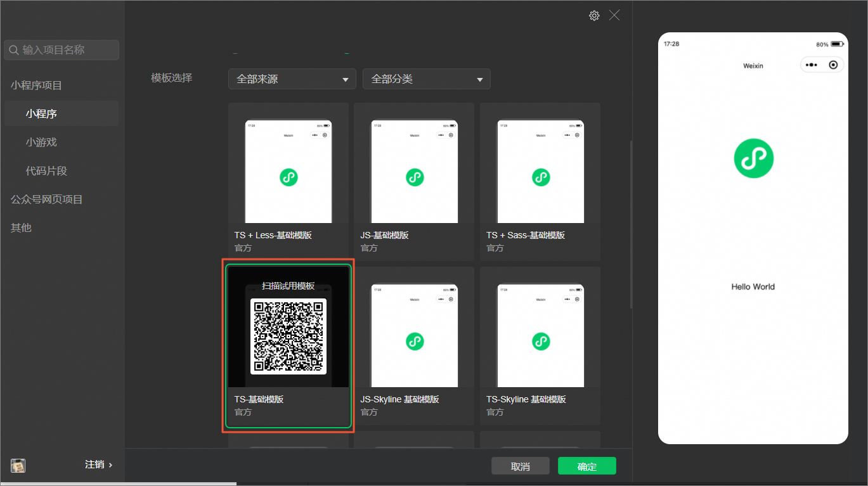Click 注销 to log out
This screenshot has width=868, height=486.
point(99,464)
